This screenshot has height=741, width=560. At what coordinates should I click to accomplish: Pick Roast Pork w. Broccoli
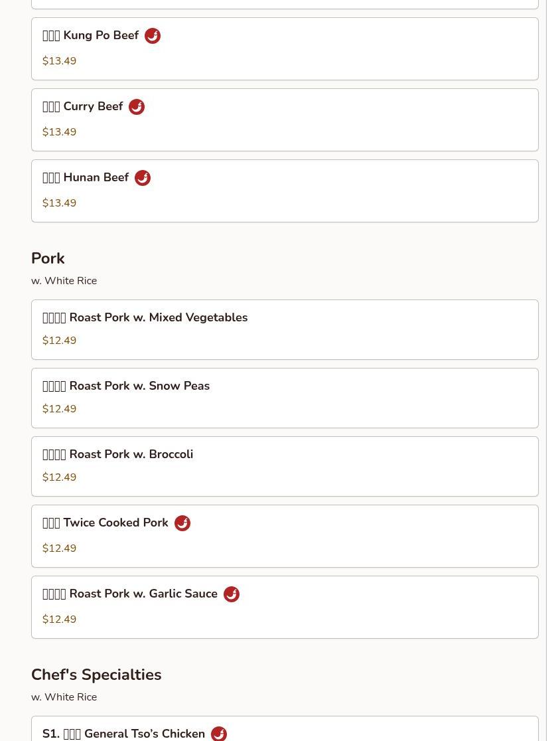(285, 467)
